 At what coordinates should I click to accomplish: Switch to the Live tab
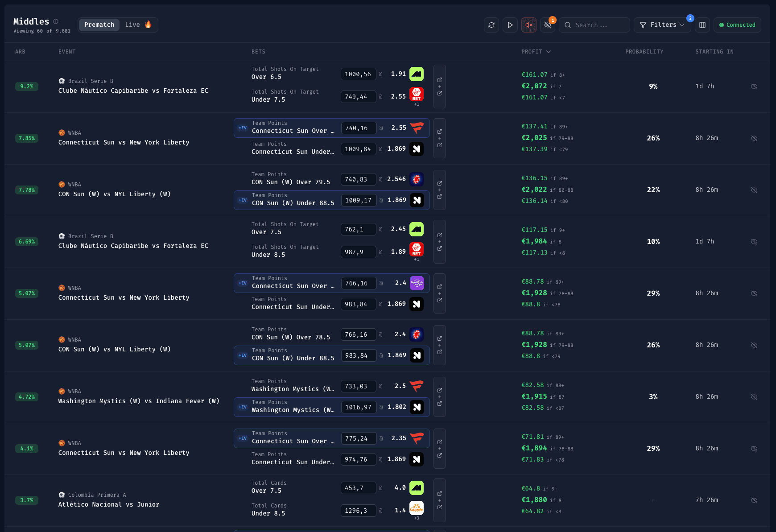[138, 25]
